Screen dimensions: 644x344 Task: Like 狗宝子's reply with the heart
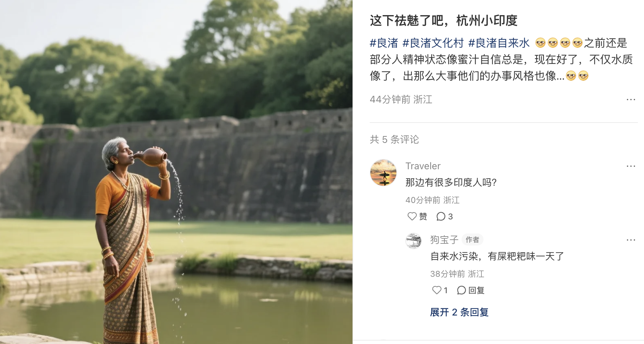pos(437,290)
